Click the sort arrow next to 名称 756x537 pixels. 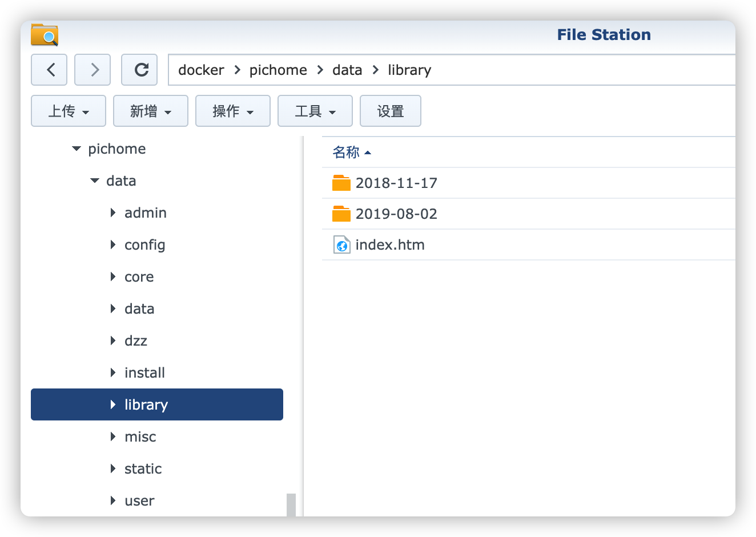click(x=368, y=153)
